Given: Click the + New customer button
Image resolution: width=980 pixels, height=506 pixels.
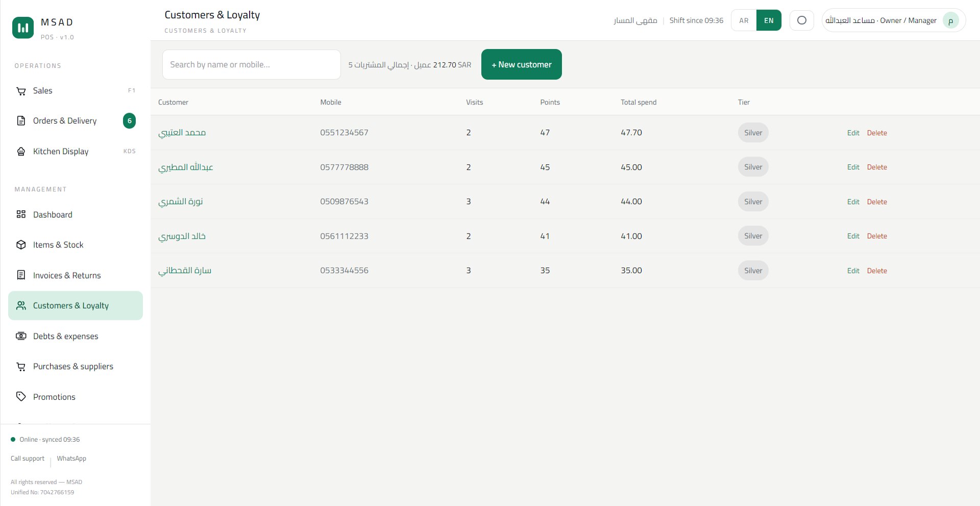Looking at the screenshot, I should [x=521, y=64].
